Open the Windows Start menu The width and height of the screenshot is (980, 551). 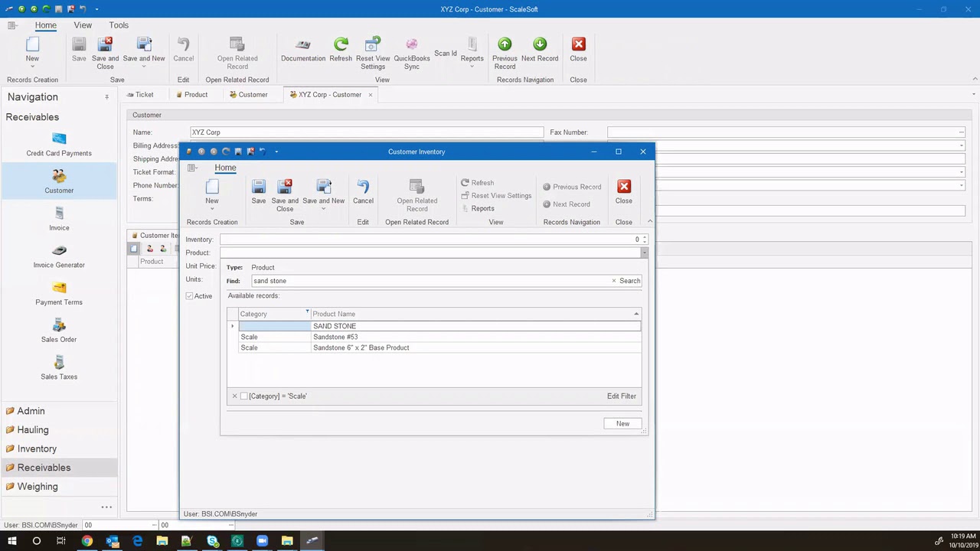click(12, 541)
